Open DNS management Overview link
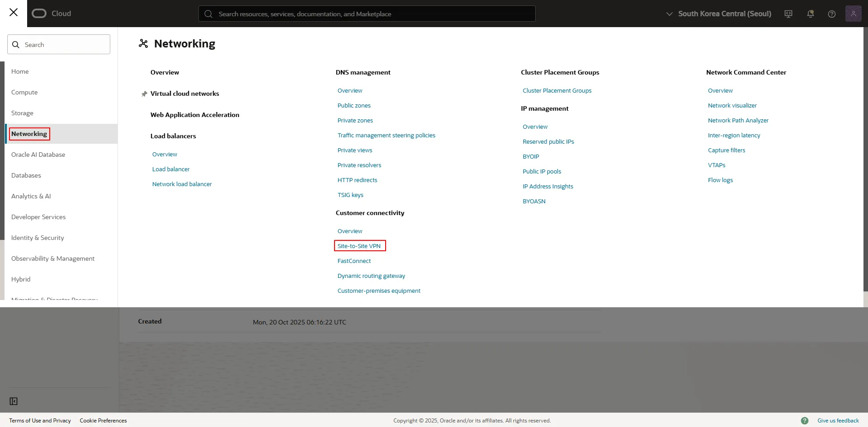 [350, 90]
